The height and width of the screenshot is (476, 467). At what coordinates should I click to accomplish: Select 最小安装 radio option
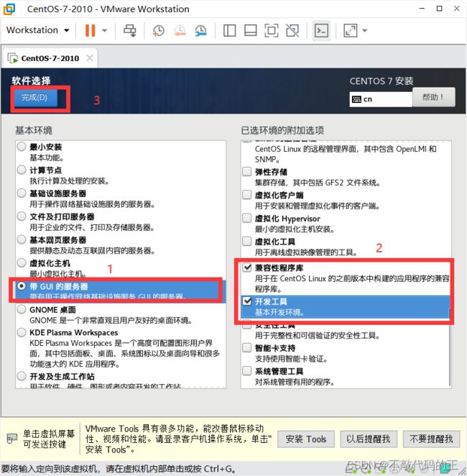[x=22, y=147]
